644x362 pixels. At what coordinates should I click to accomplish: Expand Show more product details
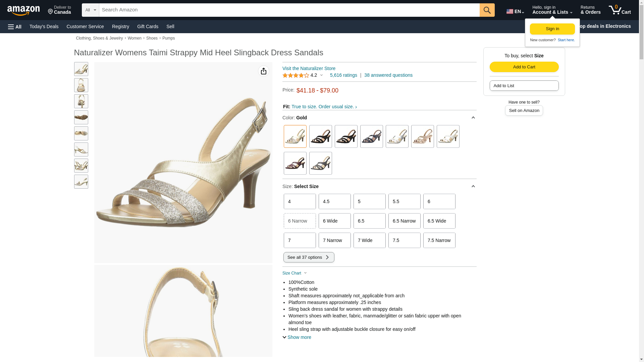297,337
